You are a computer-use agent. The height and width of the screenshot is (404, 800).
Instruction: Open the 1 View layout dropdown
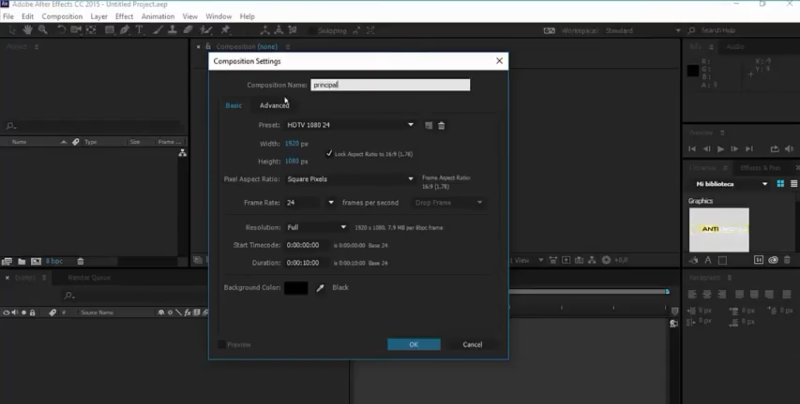pos(528,260)
